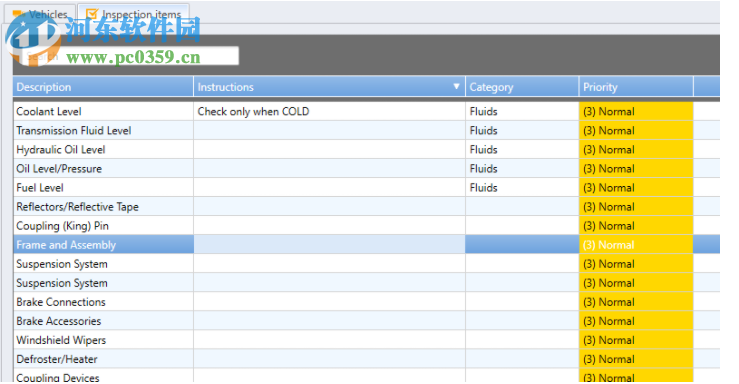The image size is (739, 384).
Task: Select the Coupling (King) Pin row
Action: pyautogui.click(x=366, y=226)
